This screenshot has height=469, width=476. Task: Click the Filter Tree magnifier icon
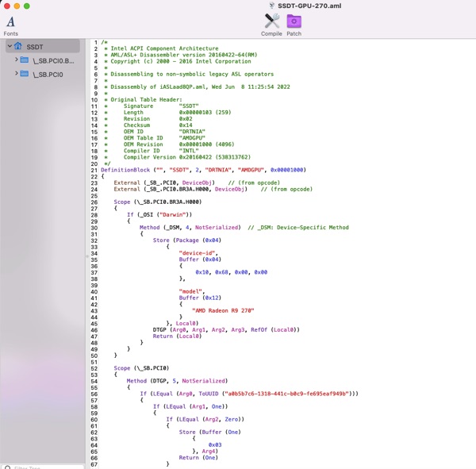tap(7, 467)
